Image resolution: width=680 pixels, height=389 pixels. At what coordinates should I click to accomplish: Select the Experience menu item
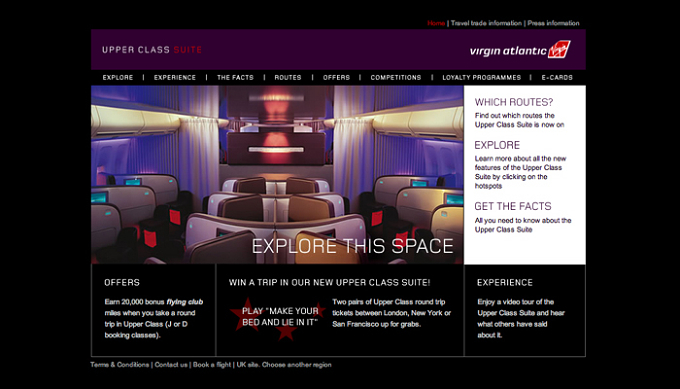point(175,78)
